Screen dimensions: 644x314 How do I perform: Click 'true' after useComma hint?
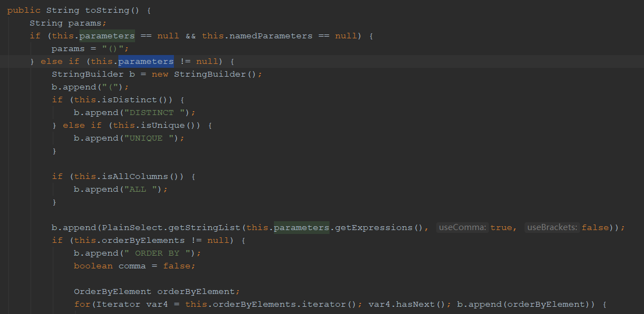coord(501,227)
